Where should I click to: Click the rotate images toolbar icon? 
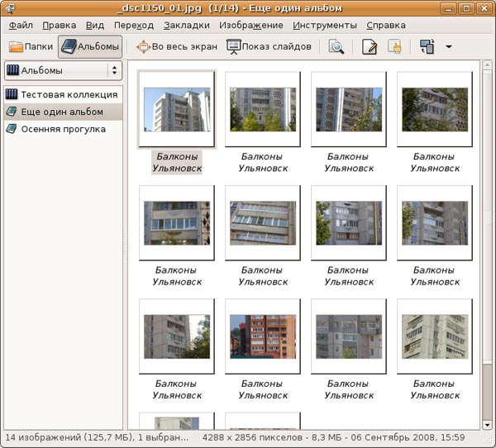coord(427,47)
